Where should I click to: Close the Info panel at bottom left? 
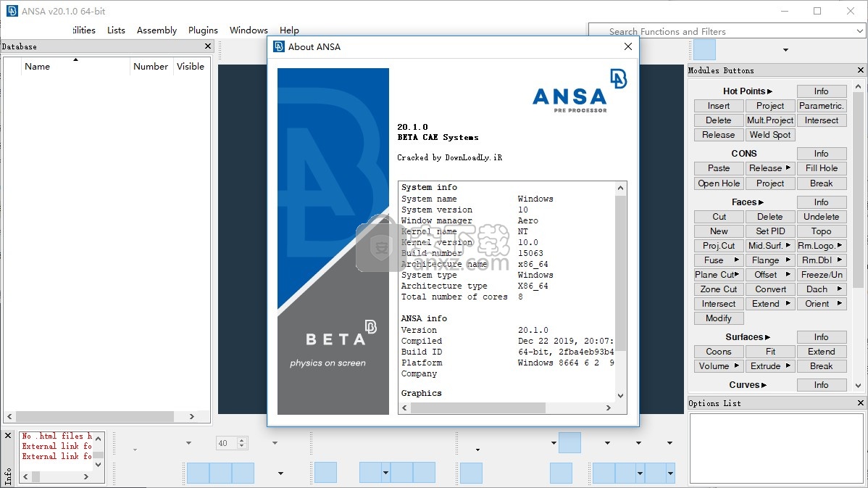8,436
